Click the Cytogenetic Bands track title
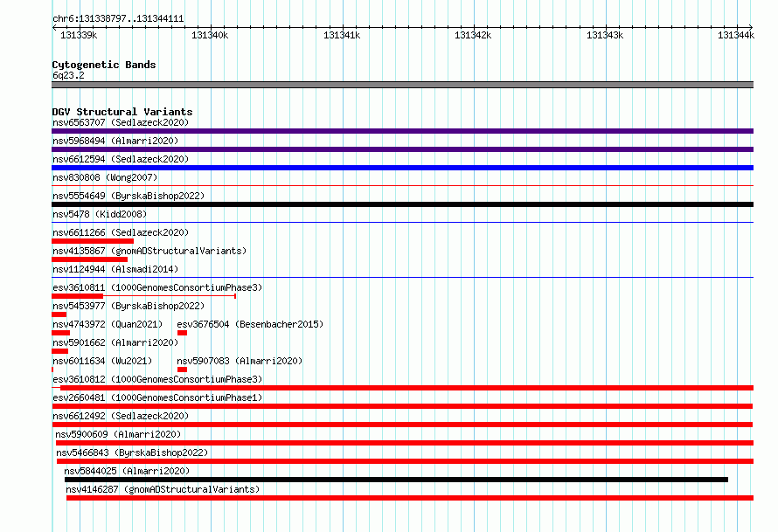Screen dimensions: 778x532 [104, 65]
